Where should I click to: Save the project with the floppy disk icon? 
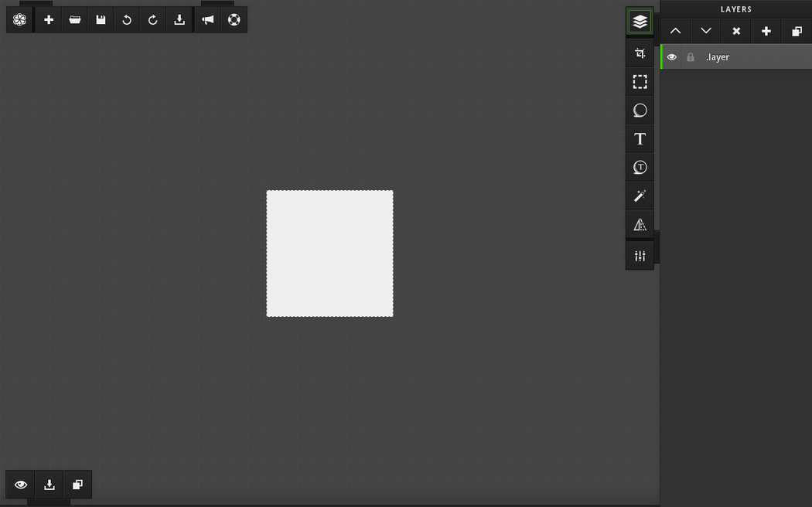pyautogui.click(x=101, y=20)
